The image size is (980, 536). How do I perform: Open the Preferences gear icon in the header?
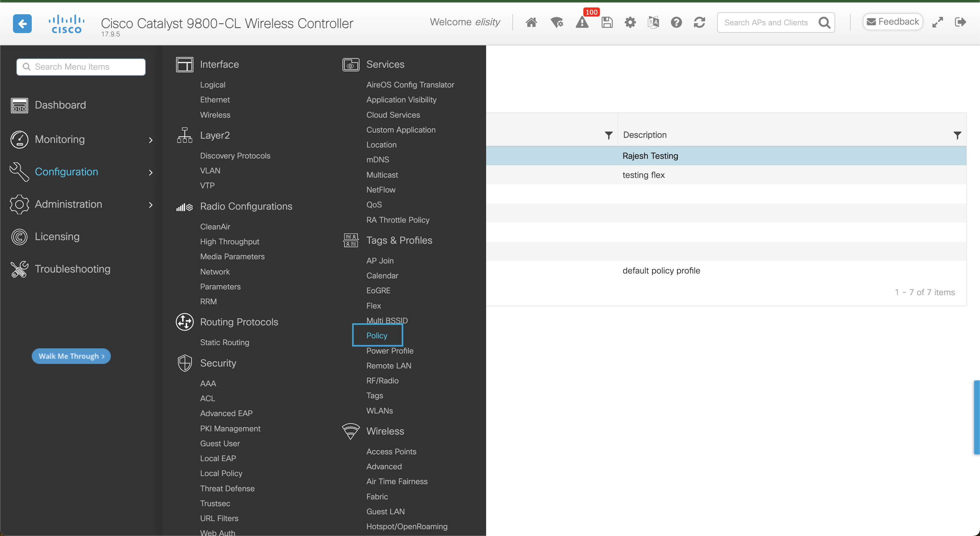(630, 22)
